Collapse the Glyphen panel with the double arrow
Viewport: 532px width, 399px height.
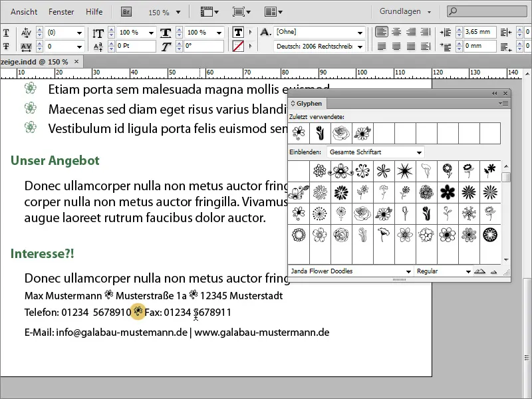494,93
